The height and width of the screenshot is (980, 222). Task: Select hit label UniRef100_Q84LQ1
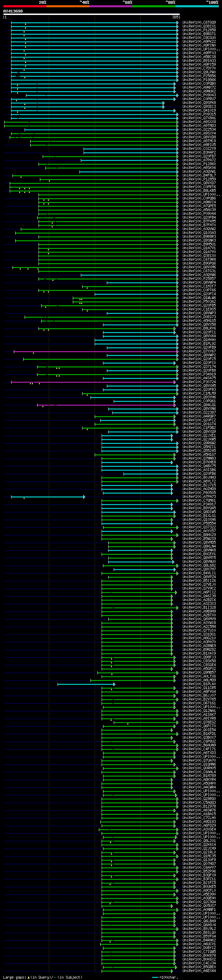(x=199, y=405)
